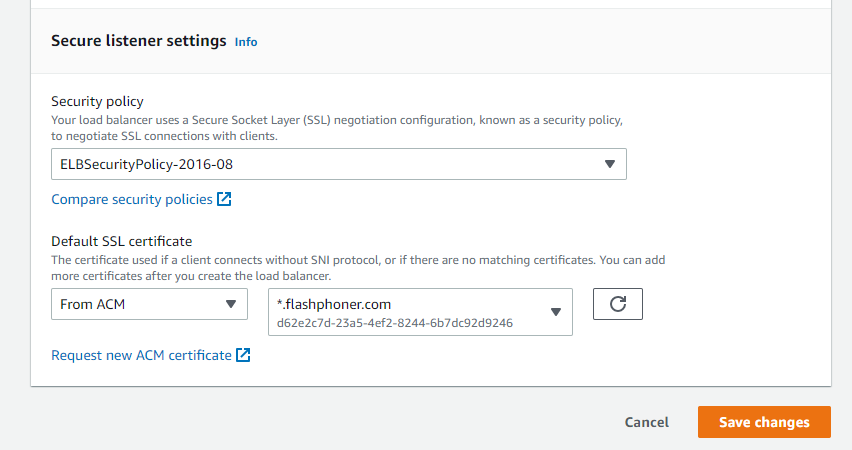The image size is (852, 450).
Task: Click the certificate ID starting with d62e2c7d
Action: tap(394, 323)
